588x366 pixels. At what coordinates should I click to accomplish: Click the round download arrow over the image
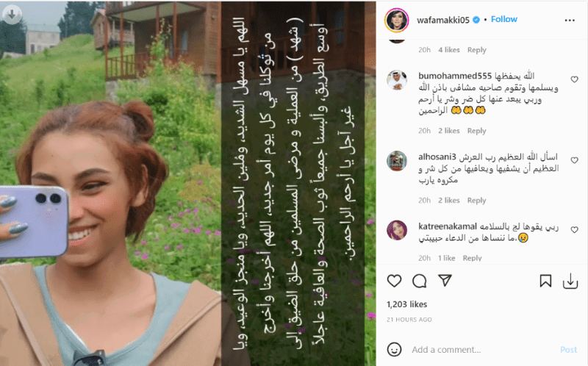[12, 15]
